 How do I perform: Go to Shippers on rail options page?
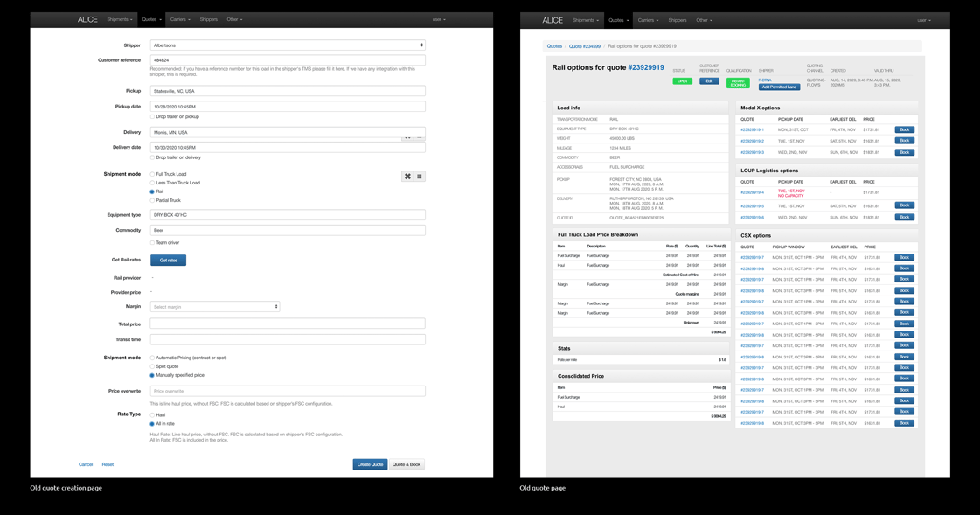678,20
